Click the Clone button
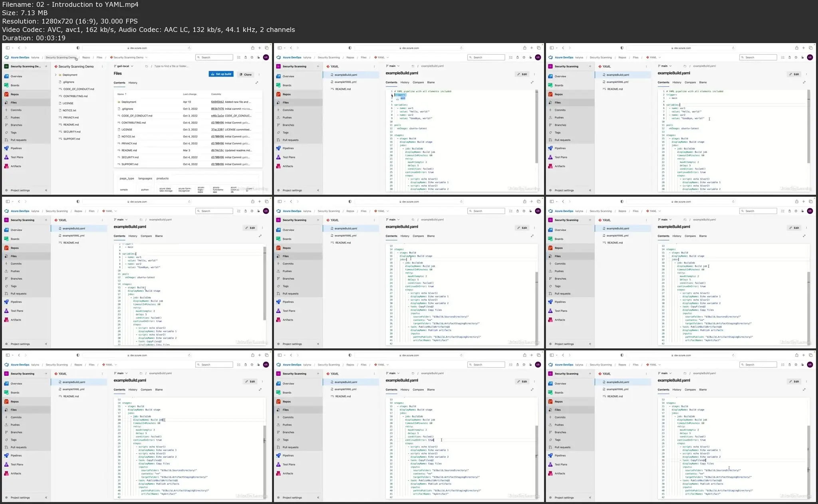This screenshot has height=504, width=818. pyautogui.click(x=246, y=74)
